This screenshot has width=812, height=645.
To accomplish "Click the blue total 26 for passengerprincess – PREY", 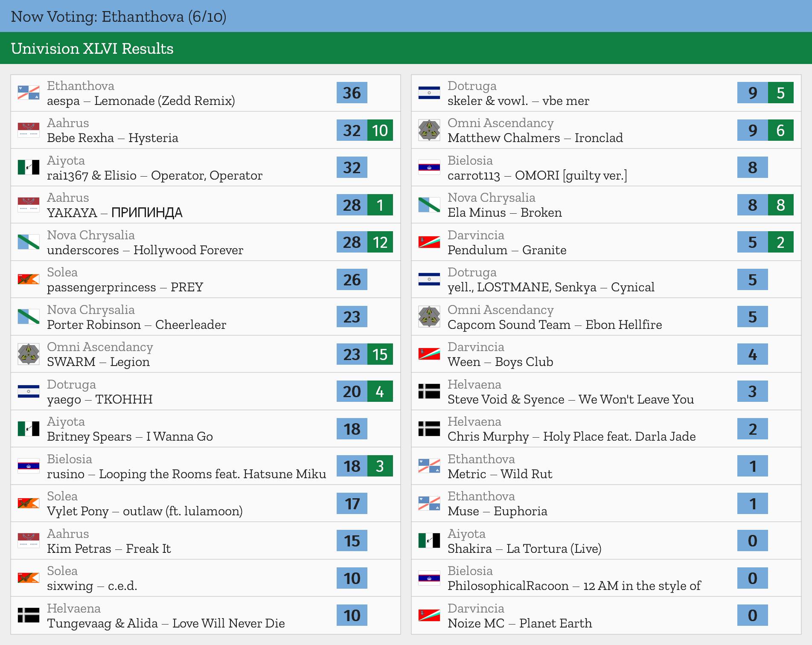I will point(352,279).
